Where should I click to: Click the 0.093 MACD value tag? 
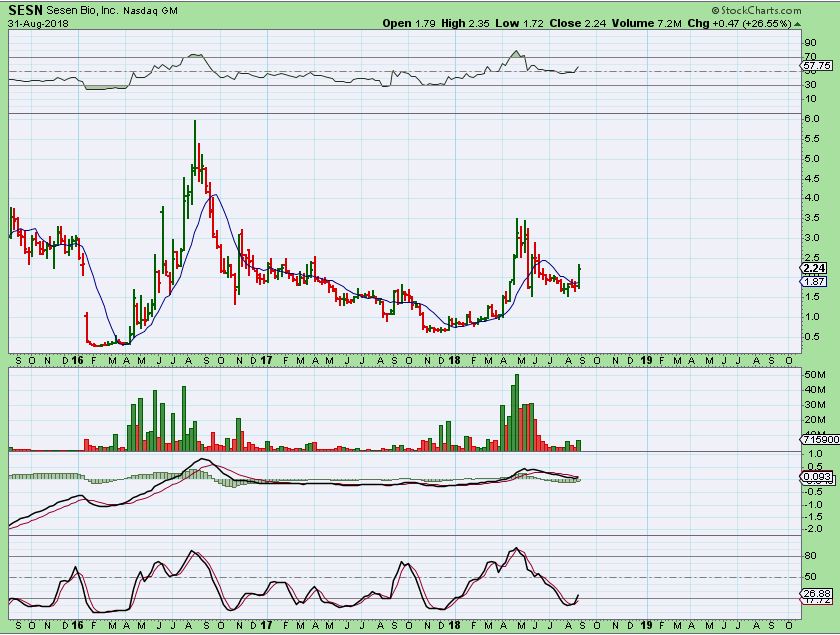pyautogui.click(x=818, y=476)
